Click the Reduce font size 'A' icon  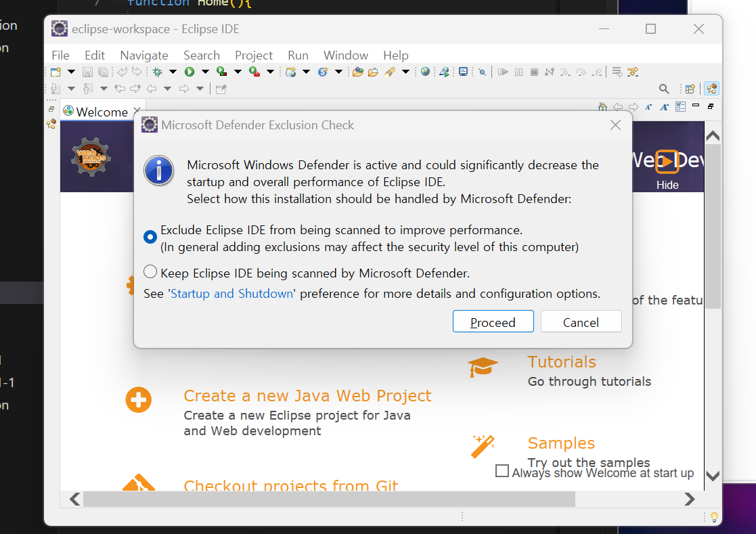pyautogui.click(x=648, y=107)
